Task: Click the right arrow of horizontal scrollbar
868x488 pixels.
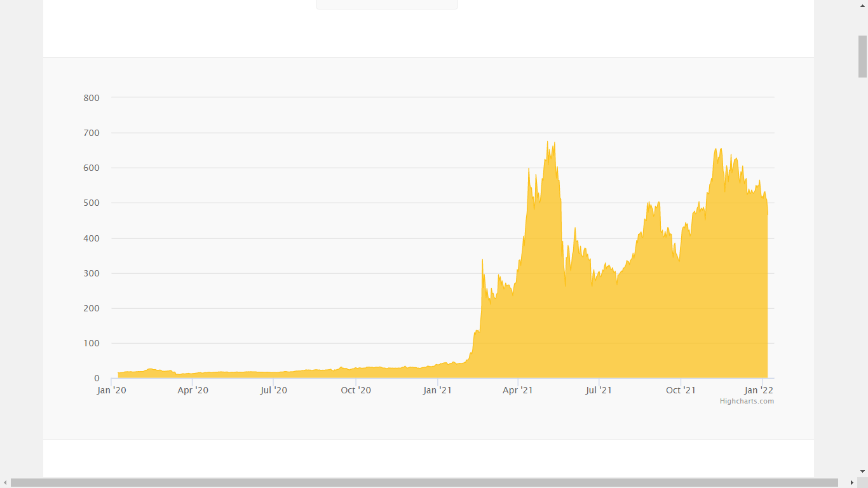Action: pos(852,483)
